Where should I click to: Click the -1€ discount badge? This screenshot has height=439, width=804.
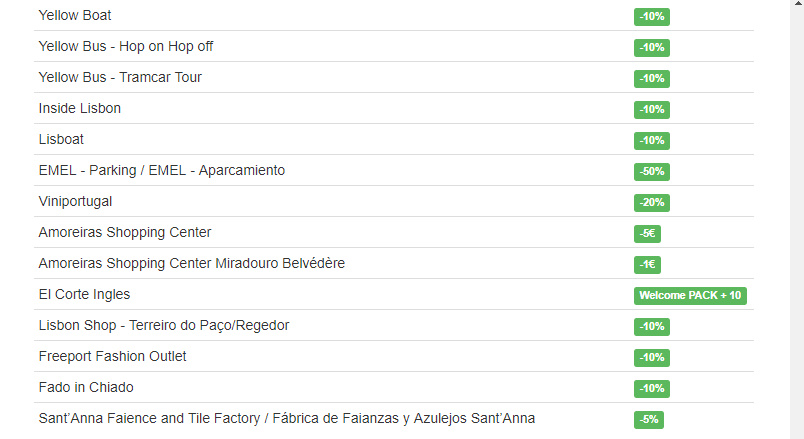coord(647,265)
